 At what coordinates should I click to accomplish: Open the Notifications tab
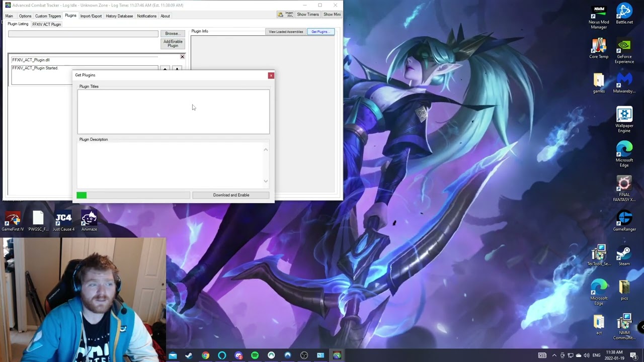point(147,16)
